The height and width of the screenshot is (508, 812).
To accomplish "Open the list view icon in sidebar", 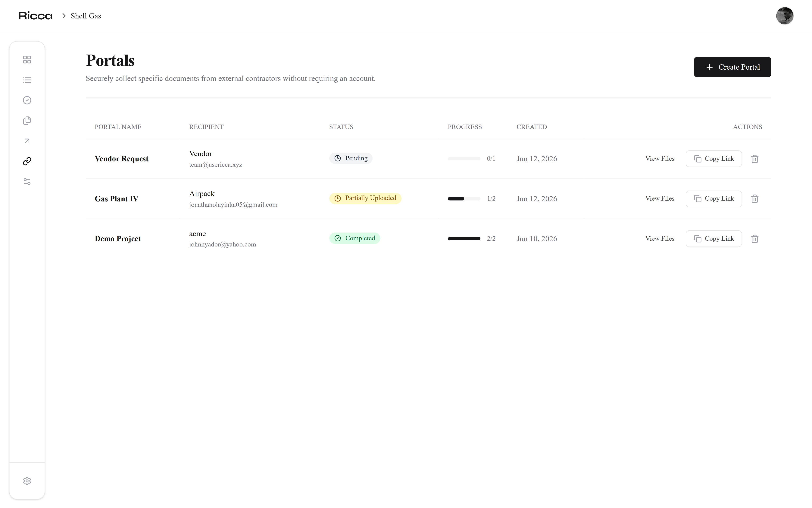I will [x=27, y=80].
